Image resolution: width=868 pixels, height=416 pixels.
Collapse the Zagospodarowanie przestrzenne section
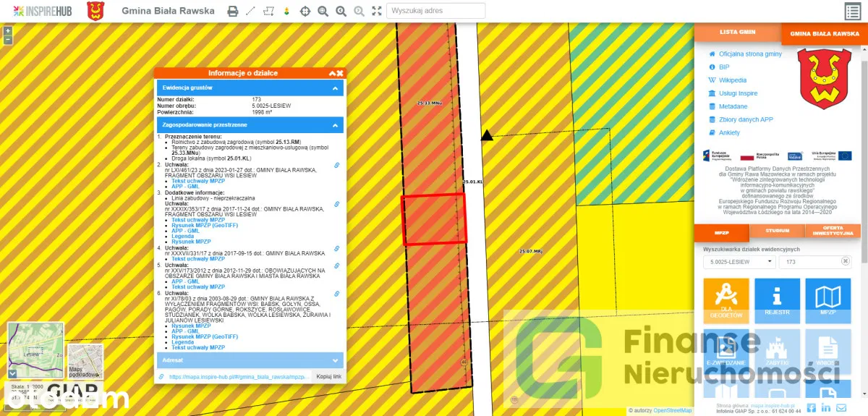click(335, 125)
